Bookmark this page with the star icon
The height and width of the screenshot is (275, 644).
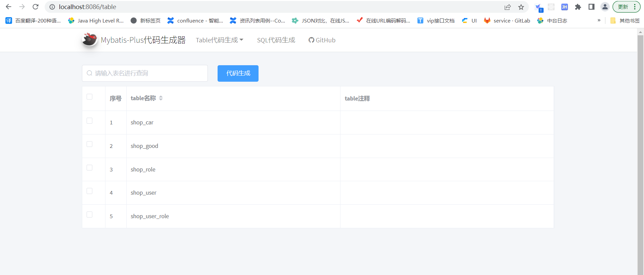521,7
